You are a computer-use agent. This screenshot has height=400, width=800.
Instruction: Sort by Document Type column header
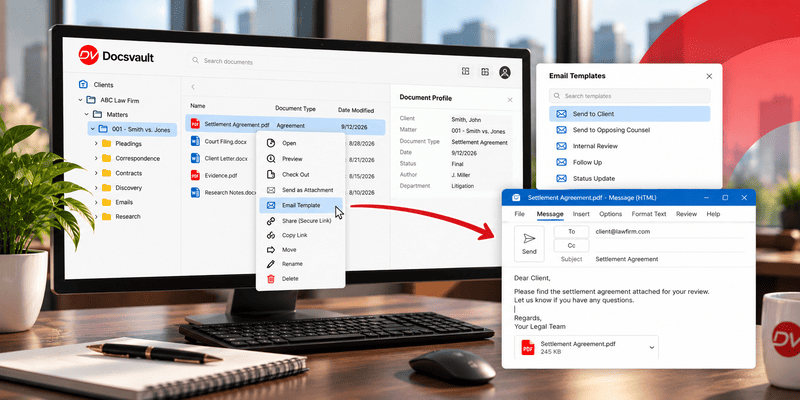(295, 109)
